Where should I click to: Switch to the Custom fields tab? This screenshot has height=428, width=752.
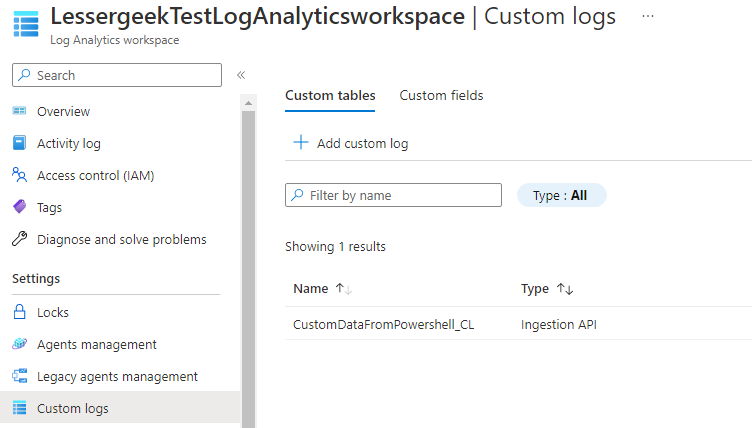[441, 95]
